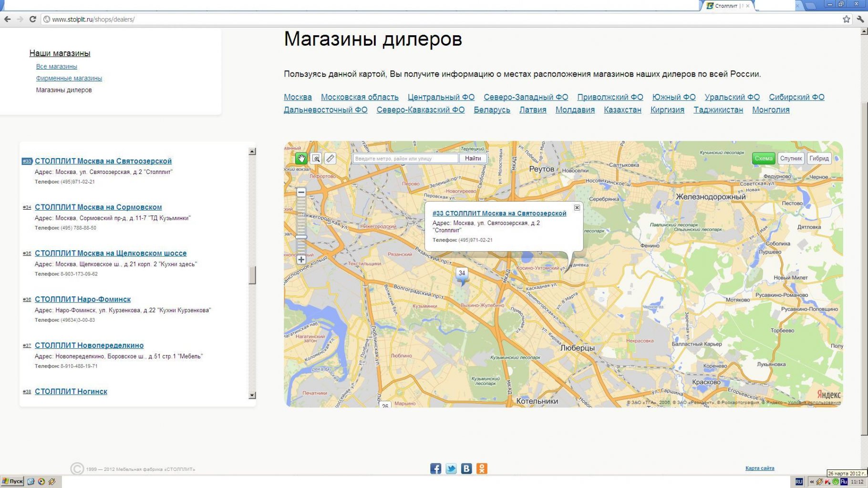Adjust the map zoom slider handle

[x=301, y=237]
